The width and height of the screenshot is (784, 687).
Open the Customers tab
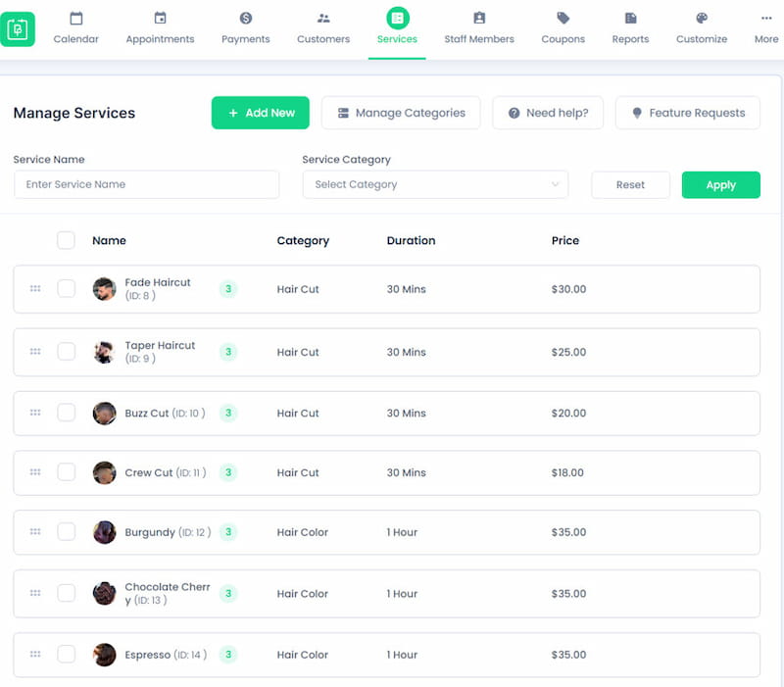(323, 29)
